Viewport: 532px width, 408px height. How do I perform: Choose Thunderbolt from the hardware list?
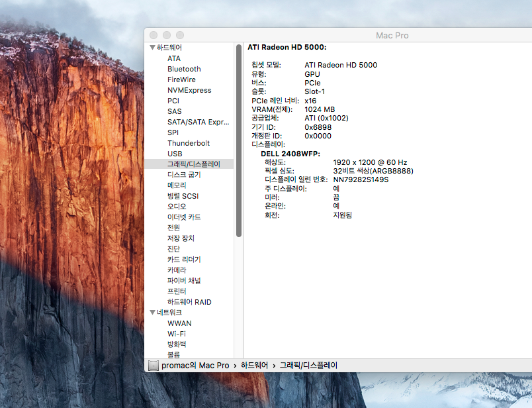(x=189, y=143)
